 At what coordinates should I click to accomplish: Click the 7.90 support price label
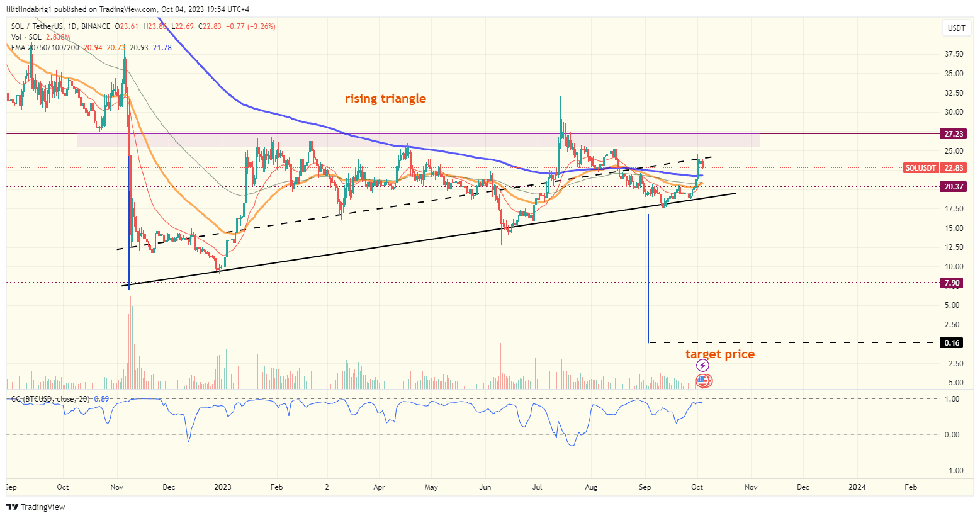click(952, 283)
